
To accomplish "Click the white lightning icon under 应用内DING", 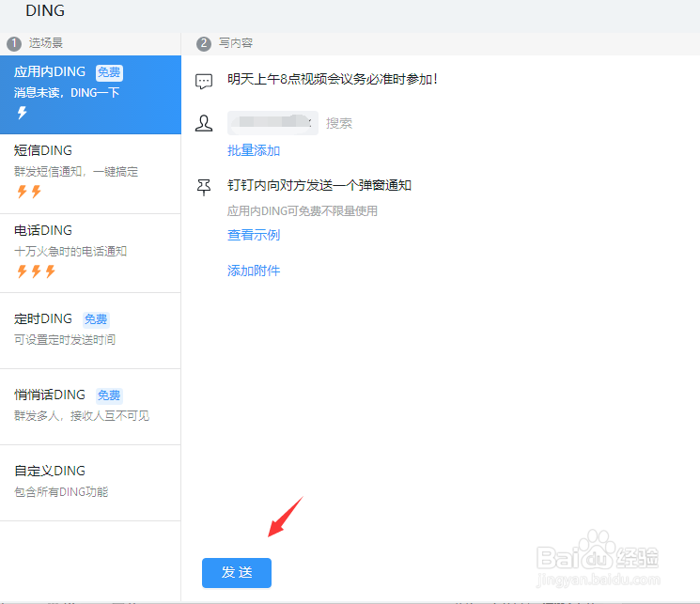I will click(x=22, y=113).
